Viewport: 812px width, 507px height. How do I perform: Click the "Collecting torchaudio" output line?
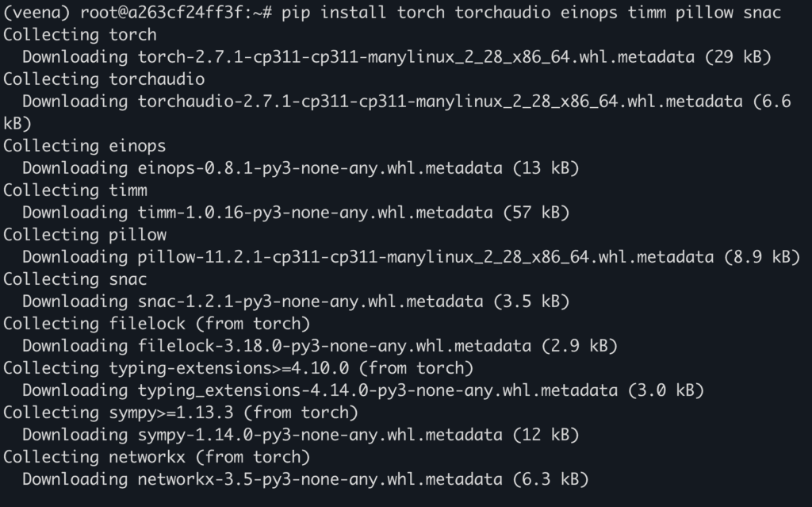pos(104,79)
